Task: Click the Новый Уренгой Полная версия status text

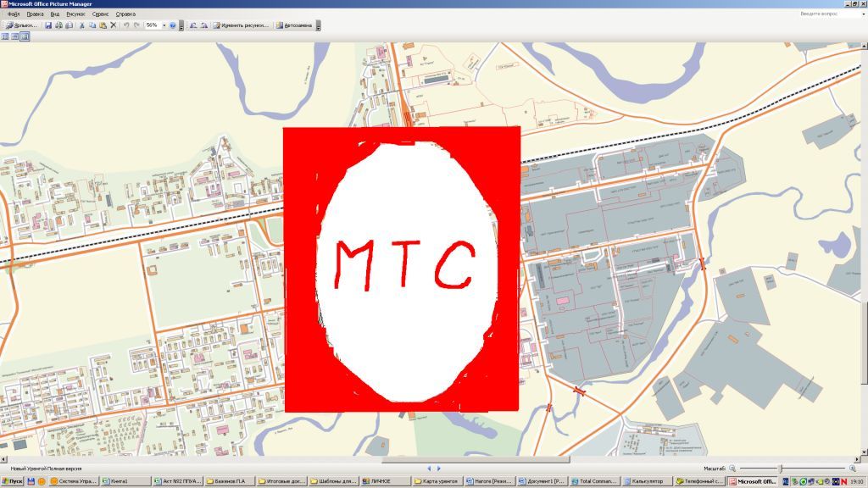Action: tap(46, 469)
